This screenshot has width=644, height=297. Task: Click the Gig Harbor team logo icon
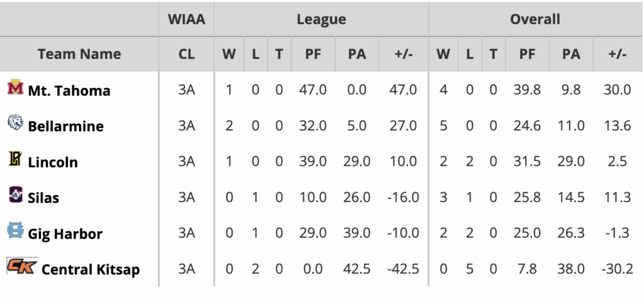click(15, 232)
